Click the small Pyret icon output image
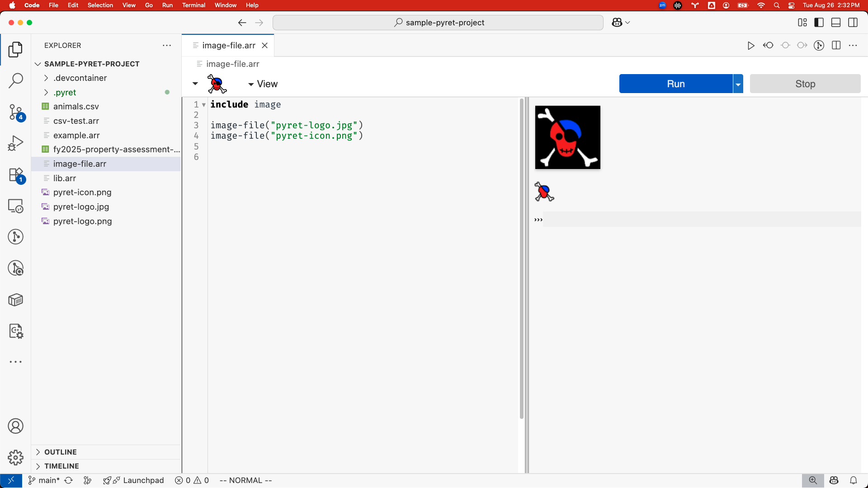Viewport: 868px width, 488px height. point(544,192)
